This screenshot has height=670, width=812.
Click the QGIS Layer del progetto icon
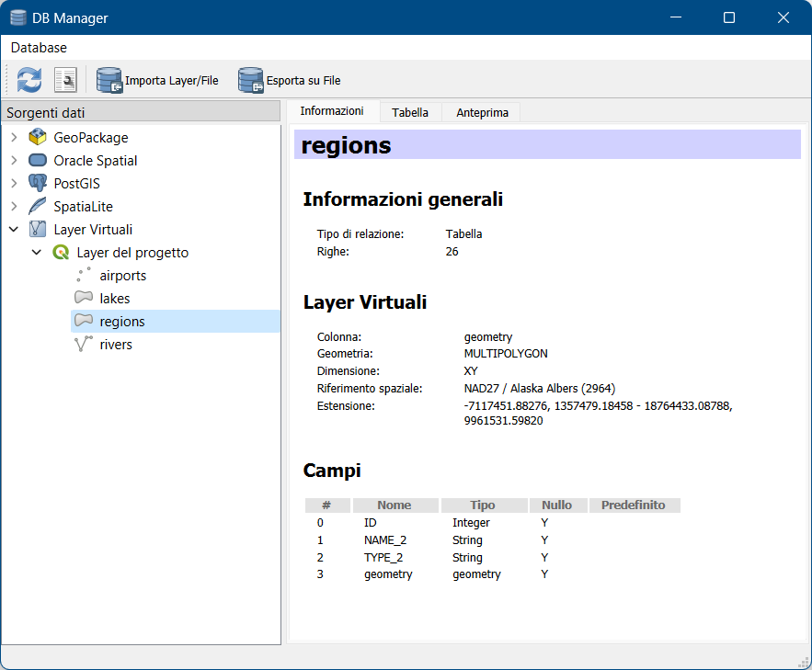61,253
